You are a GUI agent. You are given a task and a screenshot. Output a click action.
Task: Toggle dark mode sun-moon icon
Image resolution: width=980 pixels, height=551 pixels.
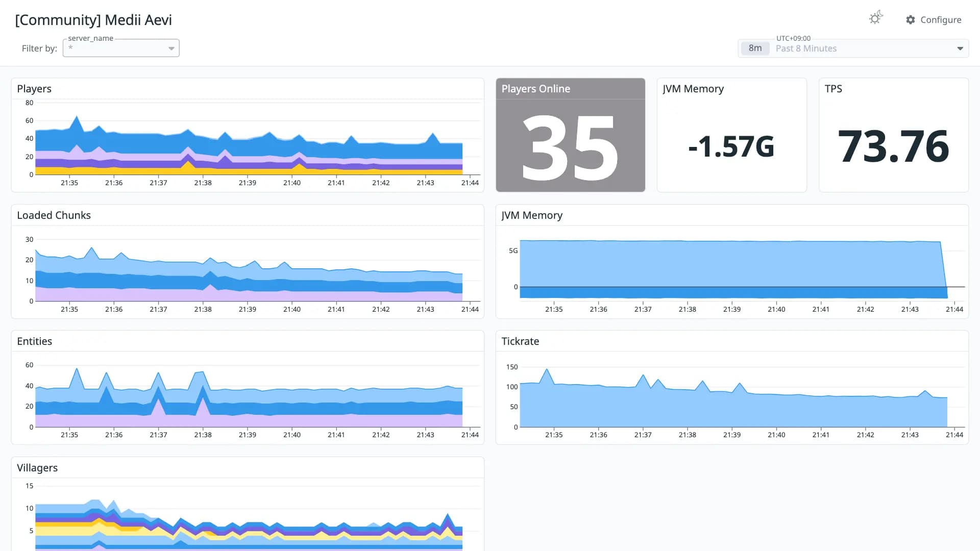tap(876, 18)
